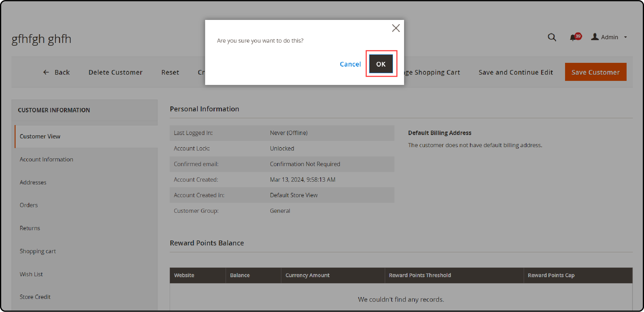The width and height of the screenshot is (644, 312).
Task: Click 'We couldn't find any records.' message
Action: 401,299
